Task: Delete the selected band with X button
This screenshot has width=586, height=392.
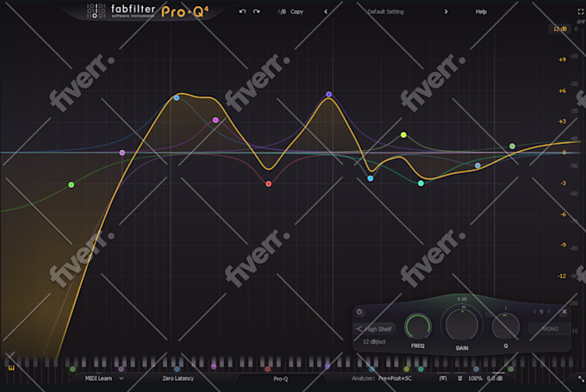Action: [564, 312]
